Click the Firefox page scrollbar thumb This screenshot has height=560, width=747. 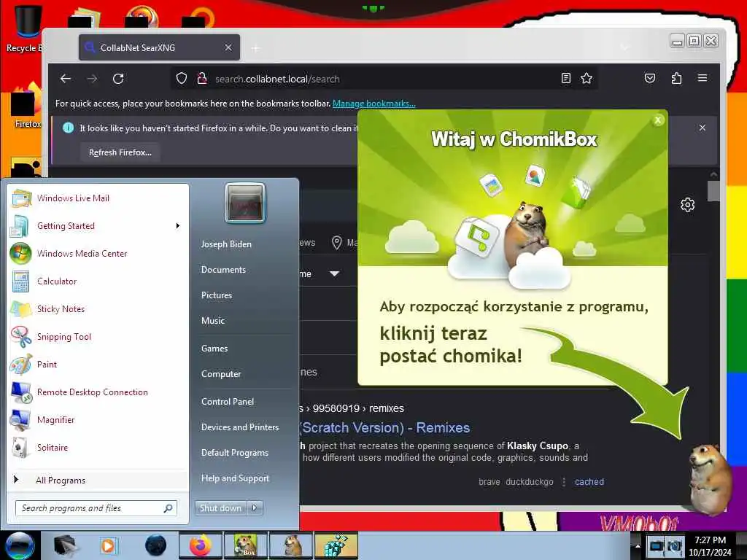[x=713, y=191]
